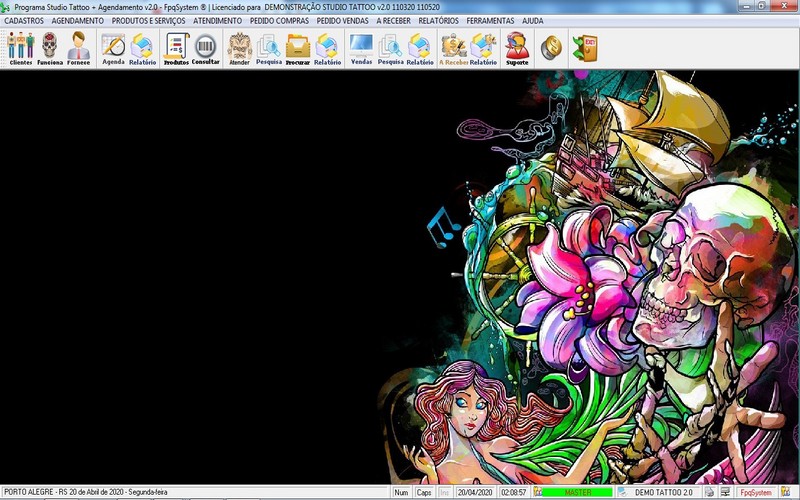Expand the RELATÓRIOS menu

coord(439,20)
